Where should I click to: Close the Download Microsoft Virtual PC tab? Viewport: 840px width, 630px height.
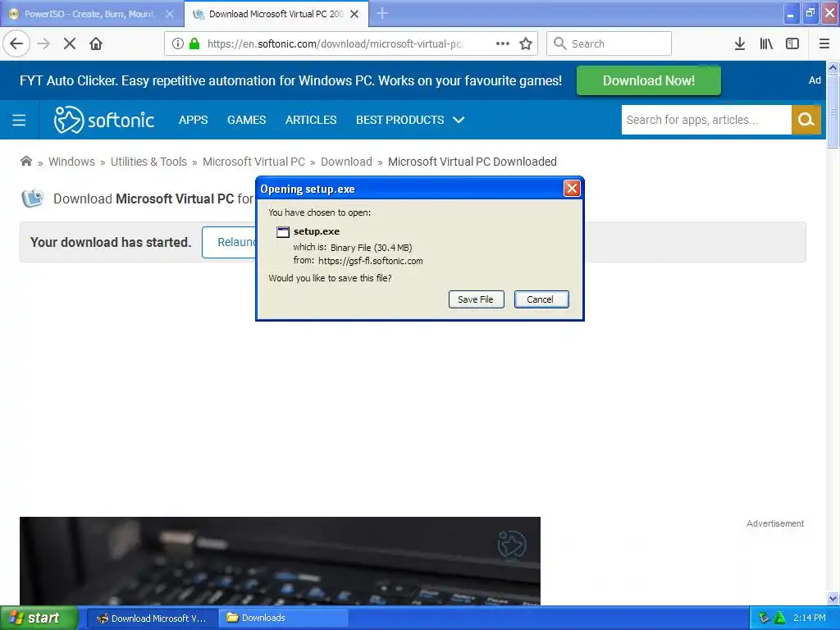click(x=354, y=14)
